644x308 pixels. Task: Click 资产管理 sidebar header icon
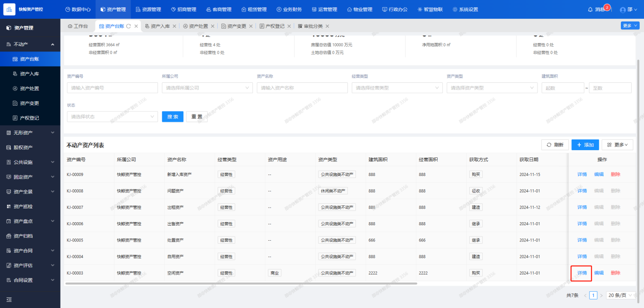click(x=9, y=28)
